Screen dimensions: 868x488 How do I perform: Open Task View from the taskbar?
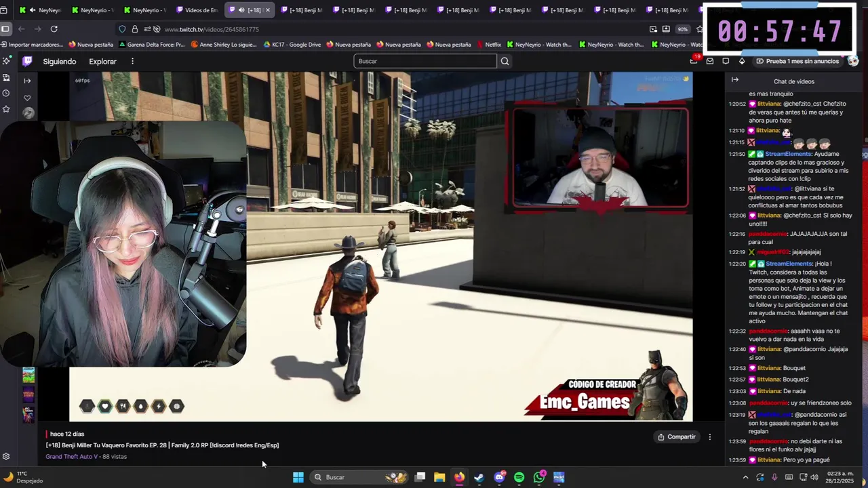(420, 477)
